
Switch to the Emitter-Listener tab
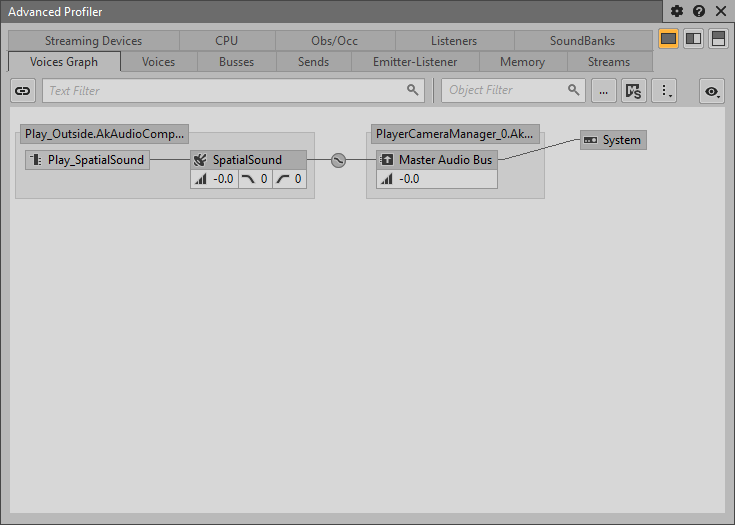414,62
